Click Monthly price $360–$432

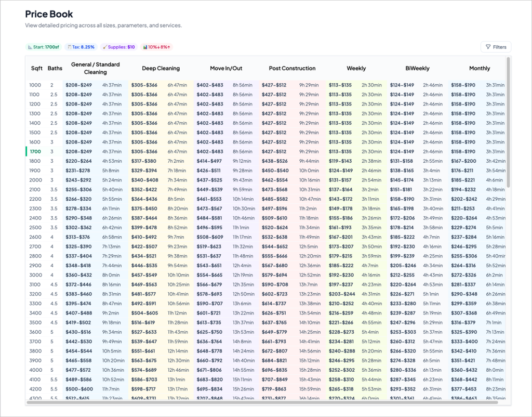point(464,370)
